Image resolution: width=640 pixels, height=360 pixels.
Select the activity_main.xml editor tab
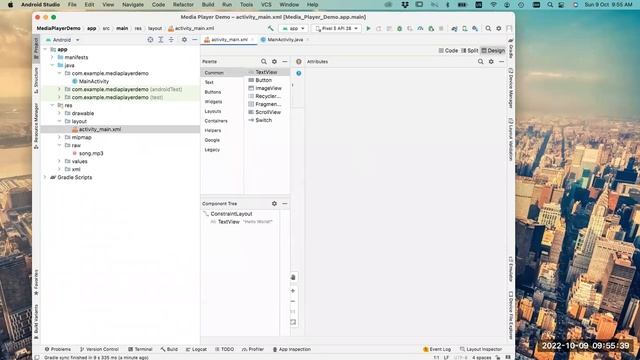pos(229,40)
